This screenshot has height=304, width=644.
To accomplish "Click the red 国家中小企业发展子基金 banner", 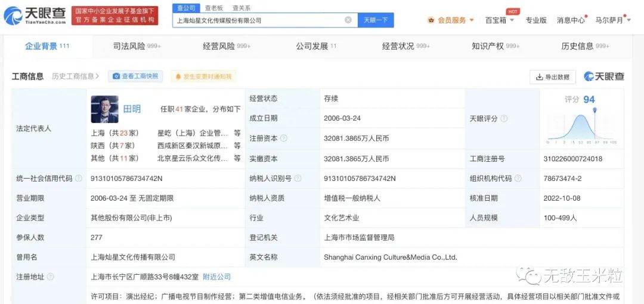I will (x=114, y=16).
